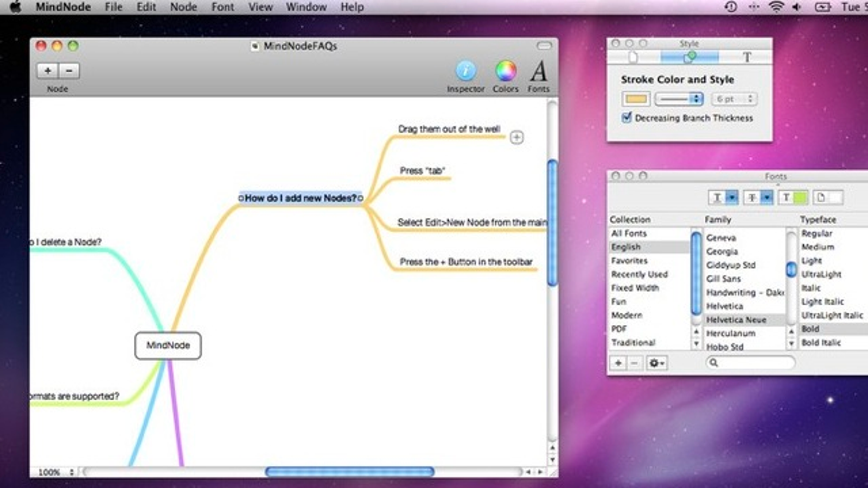Open the View menu
The width and height of the screenshot is (868, 488).
pos(260,7)
